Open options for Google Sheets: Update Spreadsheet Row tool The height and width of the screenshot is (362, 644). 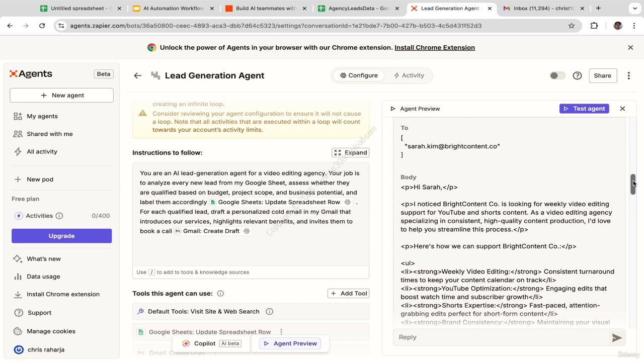[281, 332]
